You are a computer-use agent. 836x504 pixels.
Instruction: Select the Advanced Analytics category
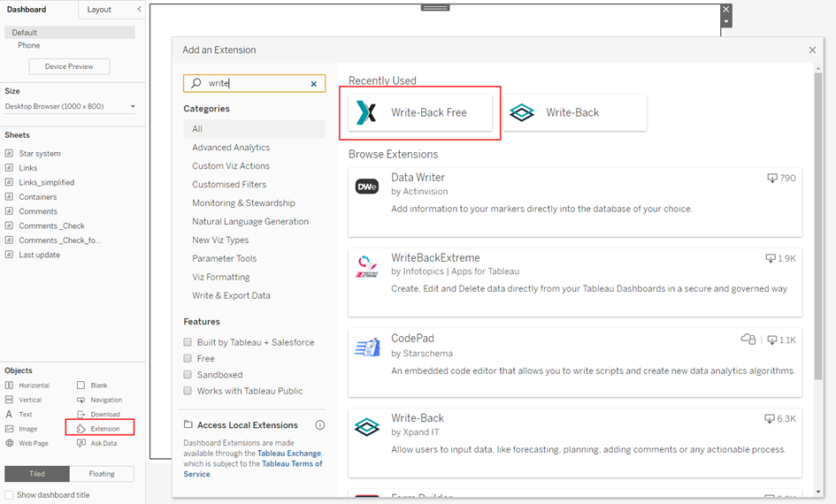click(x=231, y=147)
